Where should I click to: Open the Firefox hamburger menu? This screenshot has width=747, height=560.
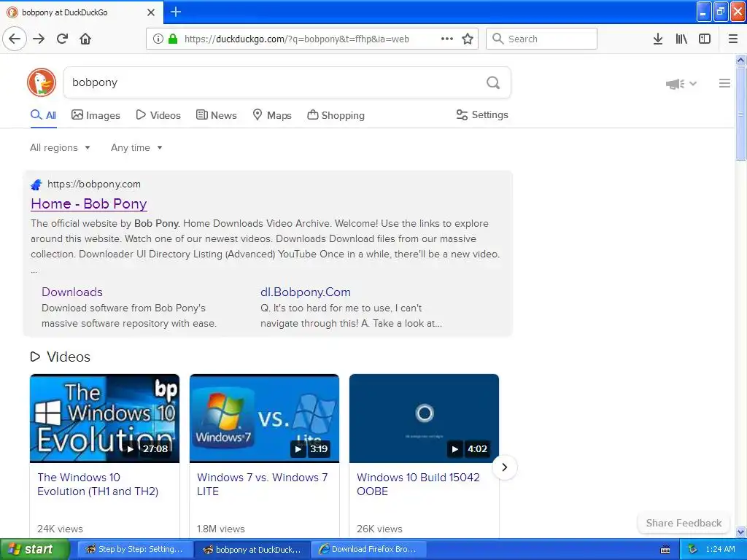(733, 39)
